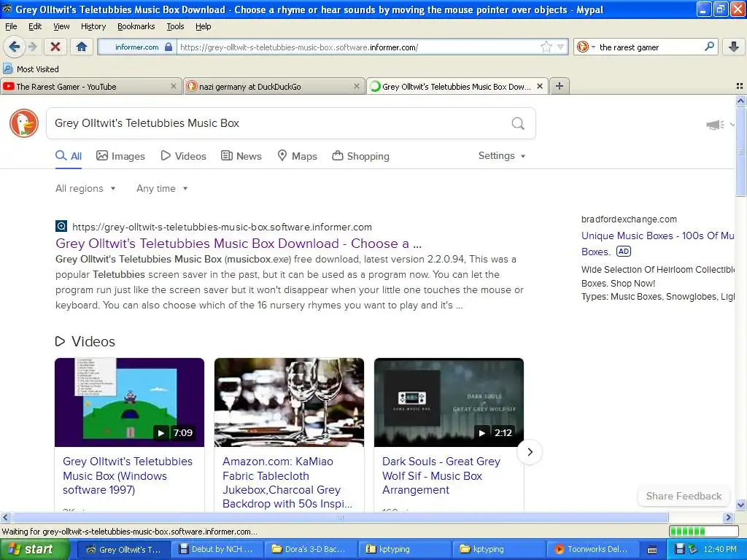This screenshot has height=560, width=747.
Task: Click the informer.com result favicon
Action: 61,226
